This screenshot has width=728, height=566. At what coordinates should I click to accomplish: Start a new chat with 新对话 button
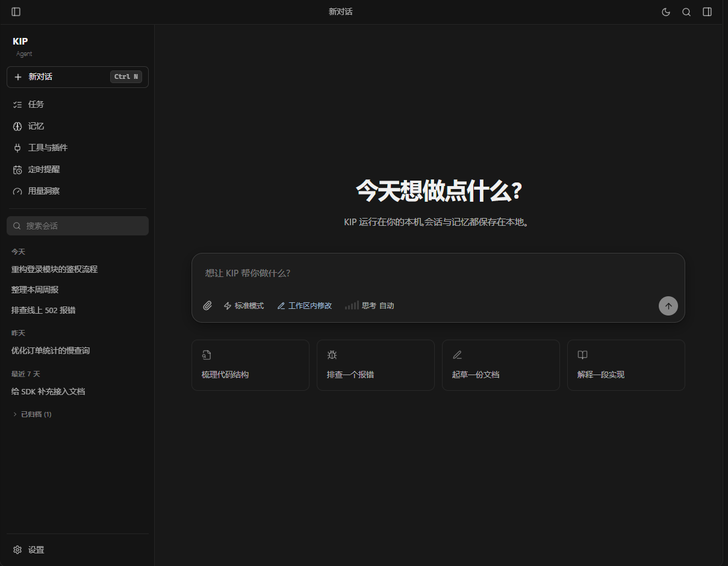(78, 77)
